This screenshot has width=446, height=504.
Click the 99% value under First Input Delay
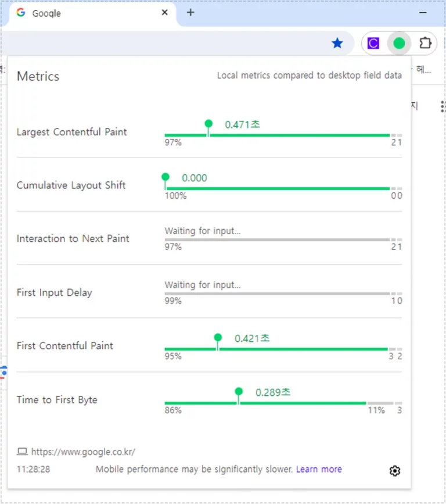point(173,301)
